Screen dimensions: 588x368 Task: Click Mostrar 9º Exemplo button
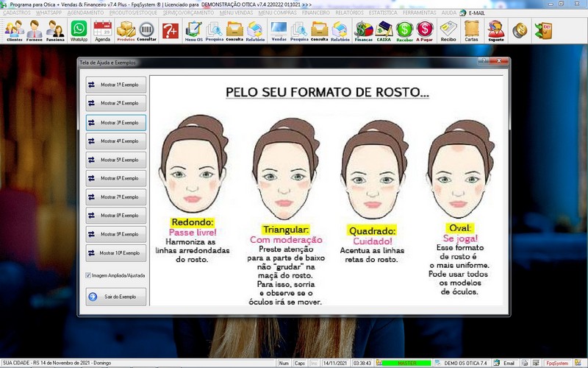click(116, 234)
